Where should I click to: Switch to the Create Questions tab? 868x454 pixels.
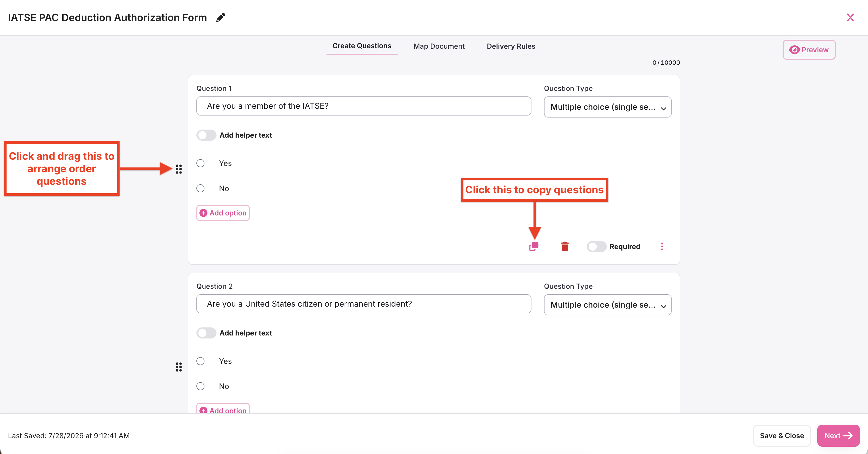362,46
